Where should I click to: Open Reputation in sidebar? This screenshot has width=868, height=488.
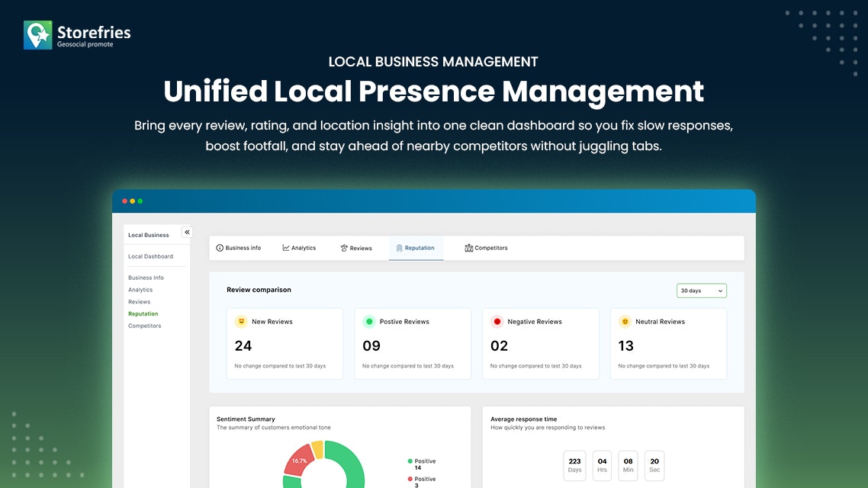(x=143, y=313)
